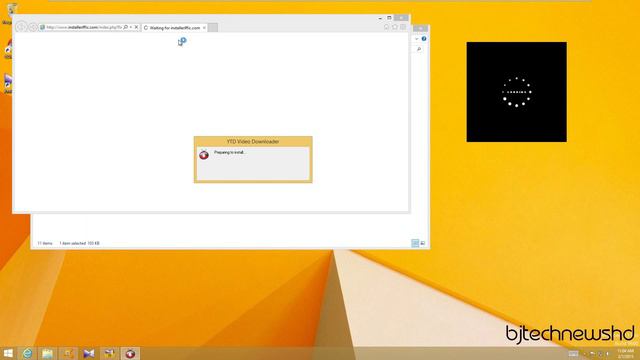Click the 'Preparing to install...' text
Viewport: 640px width, 360px height.
coord(230,152)
